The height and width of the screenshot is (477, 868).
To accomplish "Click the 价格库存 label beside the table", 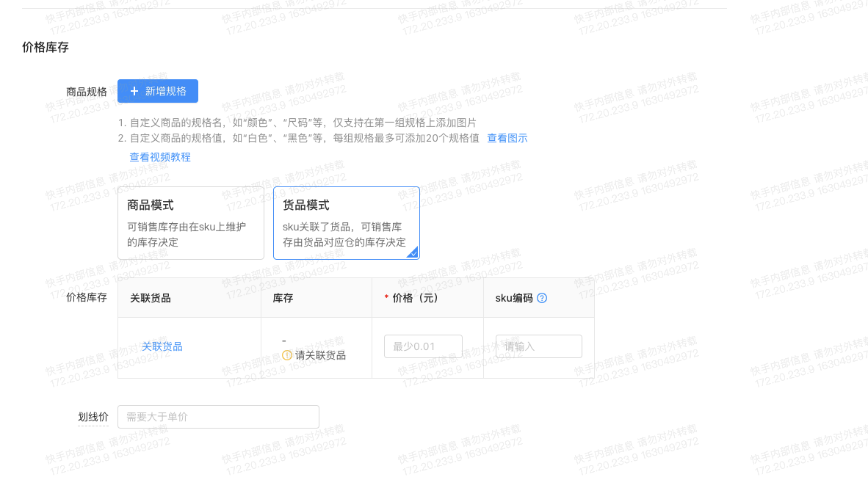I will [87, 298].
